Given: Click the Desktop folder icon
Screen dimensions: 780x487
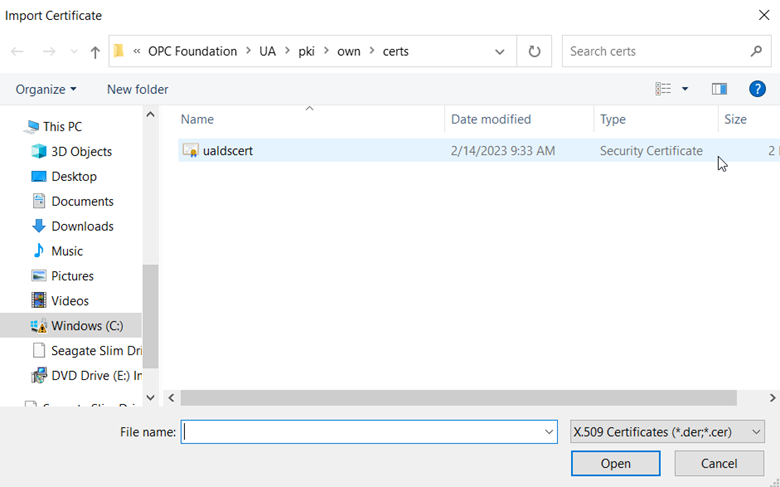Looking at the screenshot, I should point(38,176).
